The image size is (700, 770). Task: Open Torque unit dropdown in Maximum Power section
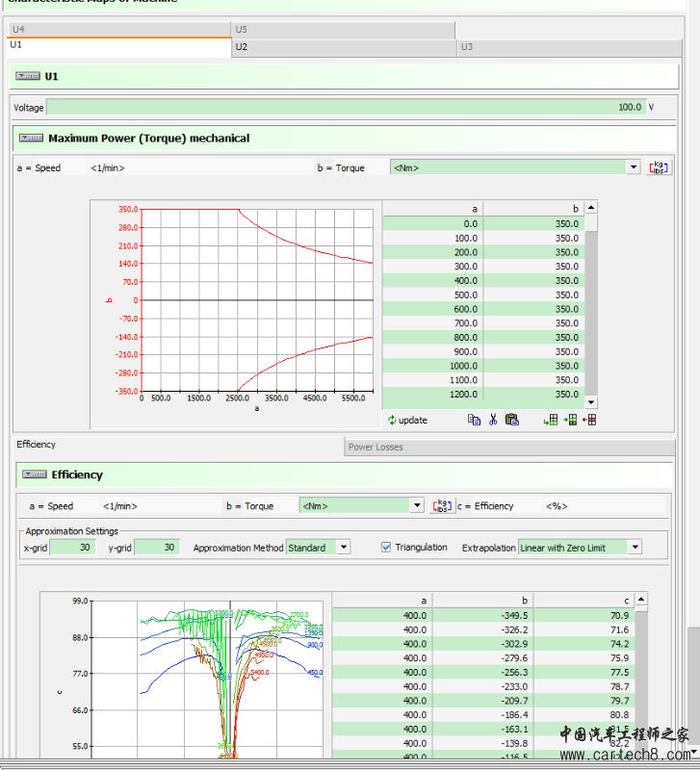(x=634, y=167)
